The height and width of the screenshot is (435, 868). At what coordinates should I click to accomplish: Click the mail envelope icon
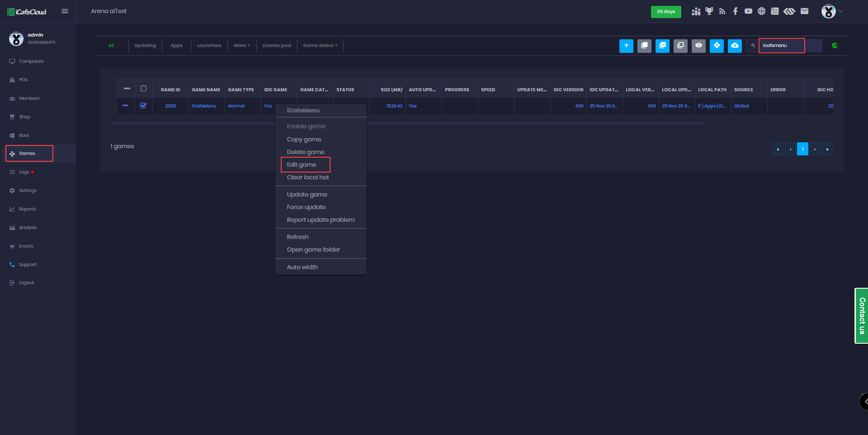pyautogui.click(x=804, y=11)
